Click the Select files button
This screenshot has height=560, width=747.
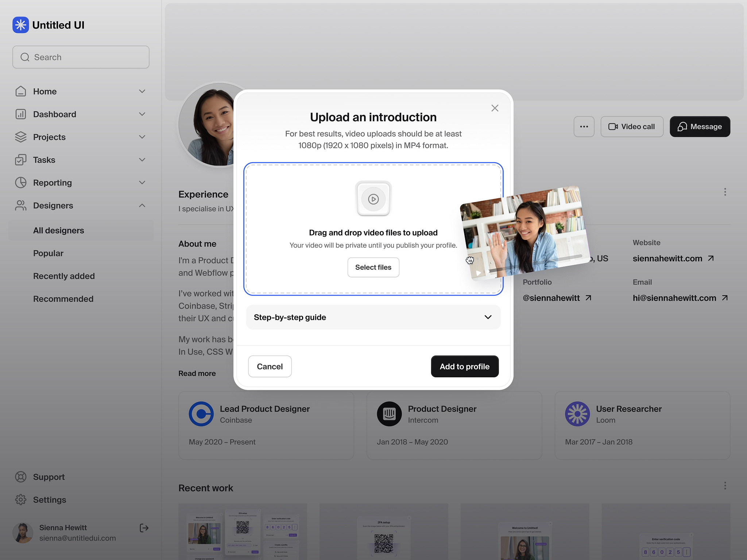pos(373,267)
